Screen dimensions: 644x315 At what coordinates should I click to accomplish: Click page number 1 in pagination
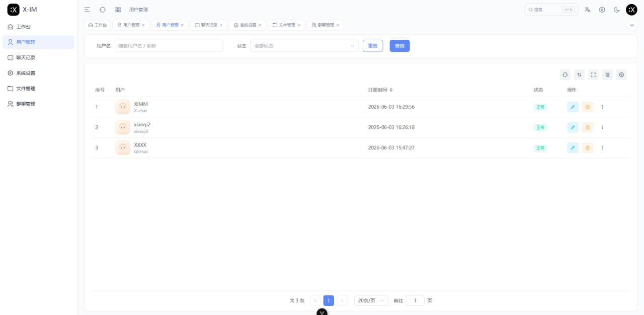[x=329, y=300]
